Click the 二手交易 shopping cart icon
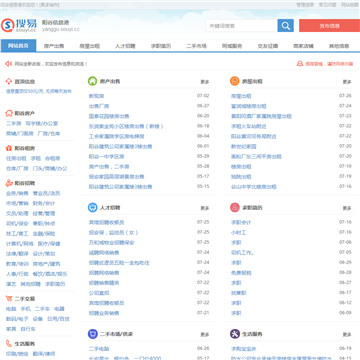The width and height of the screenshot is (360, 360). 9,298
